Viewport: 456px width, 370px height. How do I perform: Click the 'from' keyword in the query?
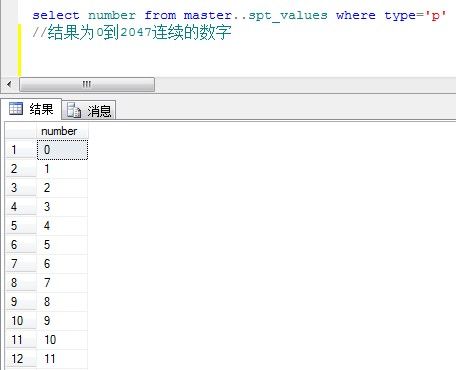[x=160, y=15]
